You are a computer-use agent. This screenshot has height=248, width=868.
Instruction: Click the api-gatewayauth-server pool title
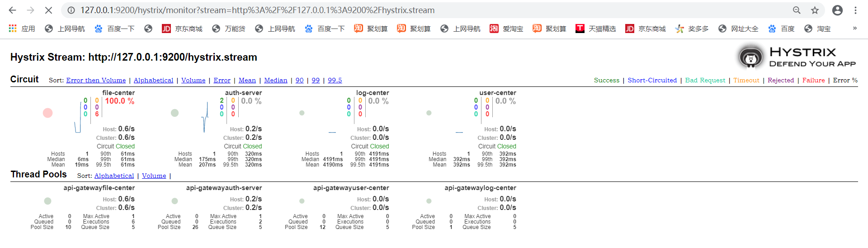coord(224,188)
